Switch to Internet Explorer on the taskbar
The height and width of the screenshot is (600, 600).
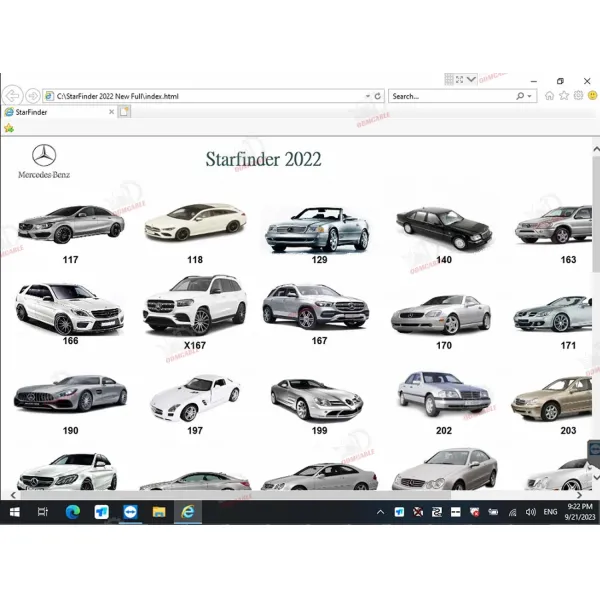coord(188,512)
